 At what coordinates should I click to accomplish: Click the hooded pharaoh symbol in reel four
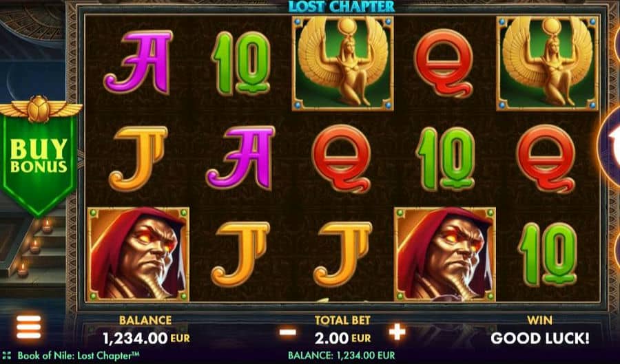click(445, 254)
